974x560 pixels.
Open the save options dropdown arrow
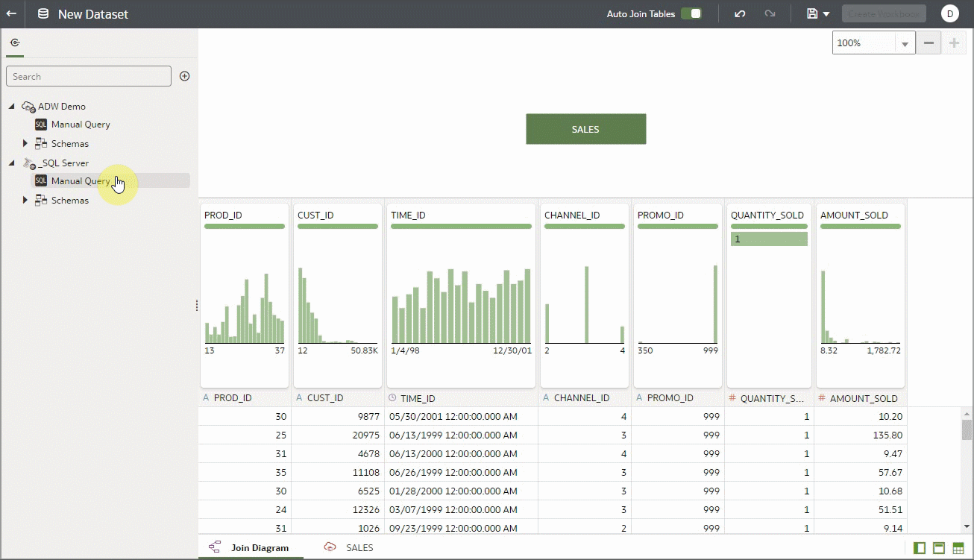[x=823, y=13]
